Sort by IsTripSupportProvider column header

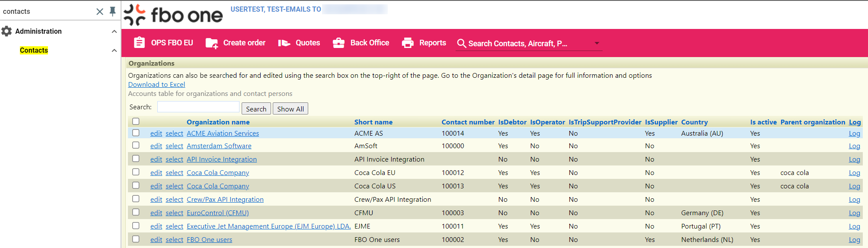(605, 122)
